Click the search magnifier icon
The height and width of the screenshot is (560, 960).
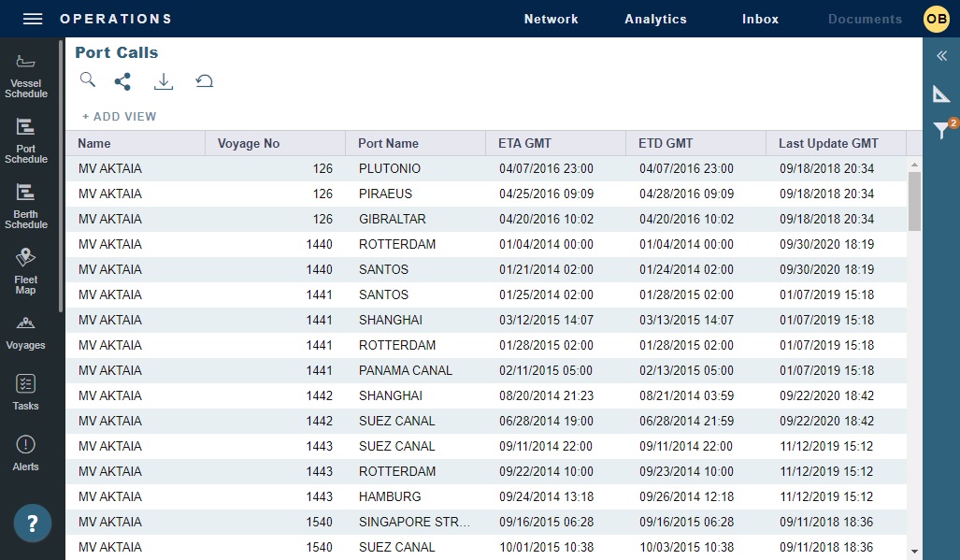88,80
